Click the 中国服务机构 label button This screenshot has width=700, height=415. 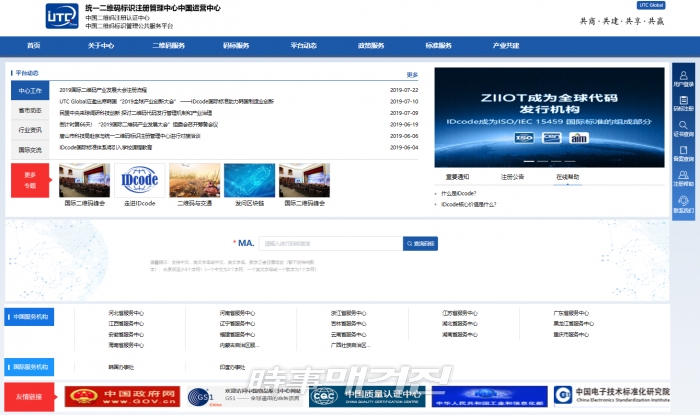tap(29, 317)
